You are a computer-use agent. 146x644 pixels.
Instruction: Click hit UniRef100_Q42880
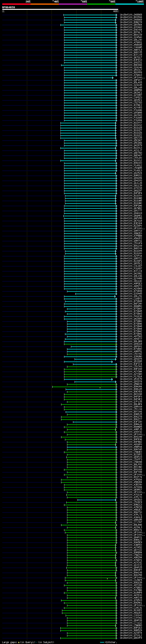131,319
